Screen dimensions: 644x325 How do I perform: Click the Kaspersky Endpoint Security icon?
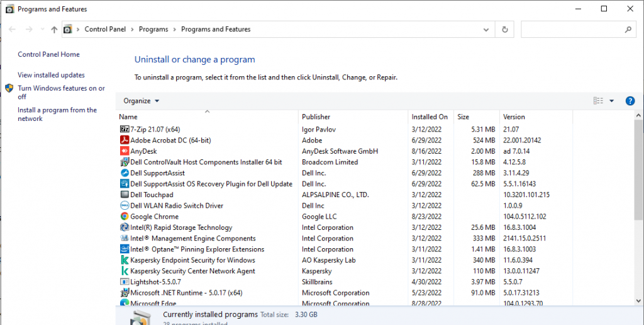(x=125, y=260)
